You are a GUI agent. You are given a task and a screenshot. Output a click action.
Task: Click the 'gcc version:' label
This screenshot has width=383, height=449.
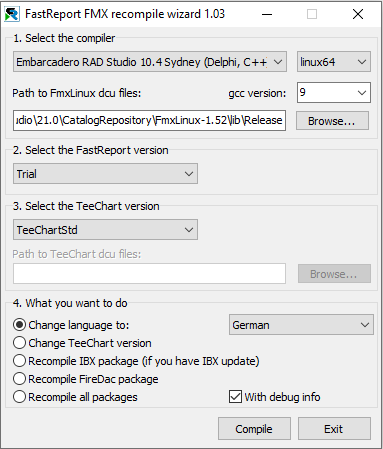(x=257, y=93)
